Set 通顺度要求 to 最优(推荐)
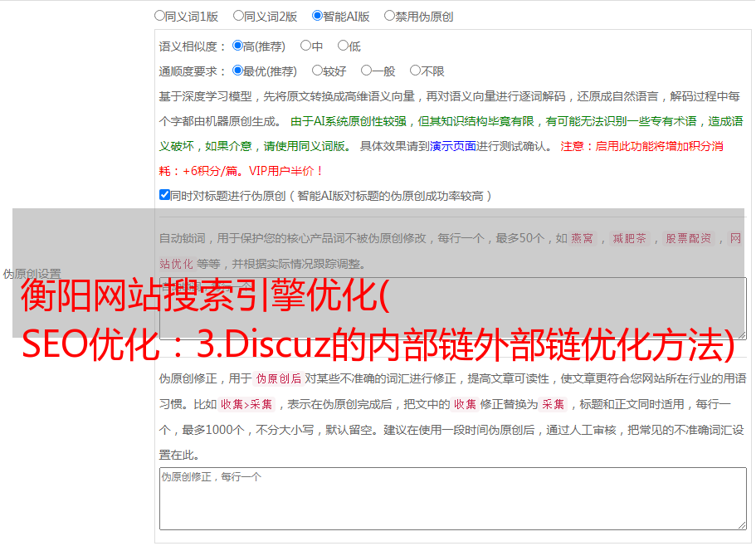Image resolution: width=756 pixels, height=546 pixels. point(237,71)
